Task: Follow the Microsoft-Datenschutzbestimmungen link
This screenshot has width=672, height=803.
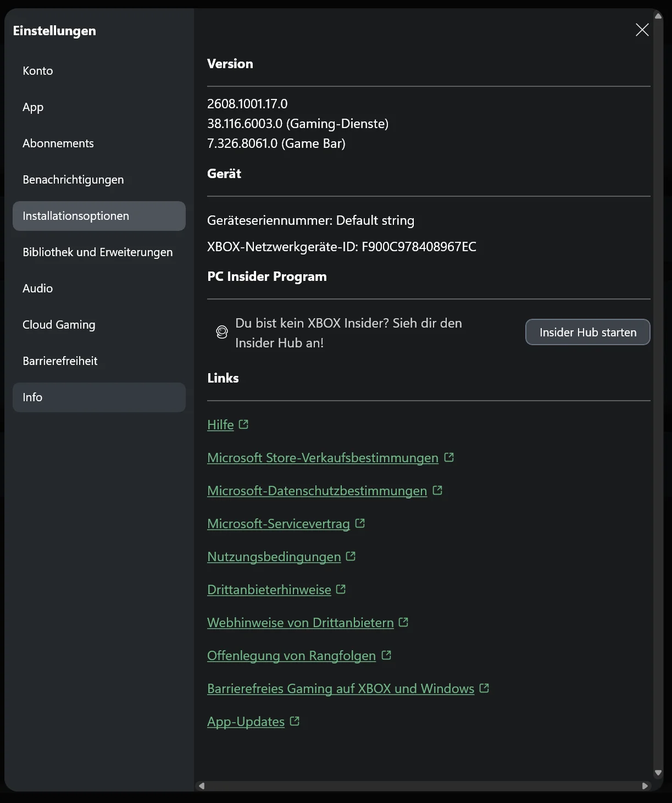Action: [x=317, y=491]
